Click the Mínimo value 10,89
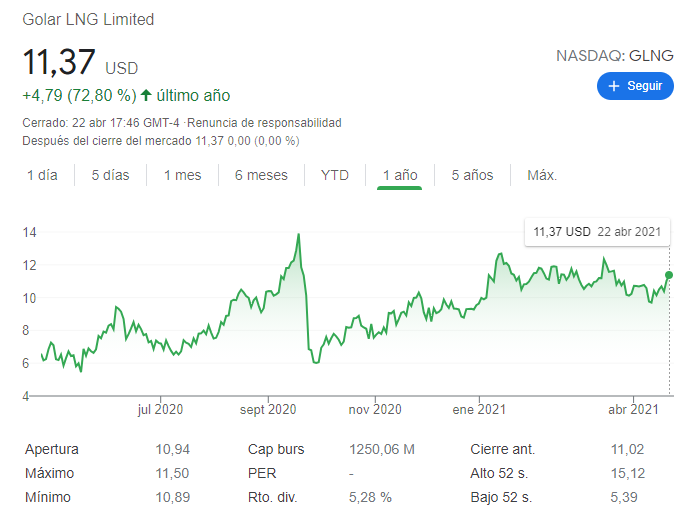This screenshot has height=516, width=693. [x=172, y=497]
